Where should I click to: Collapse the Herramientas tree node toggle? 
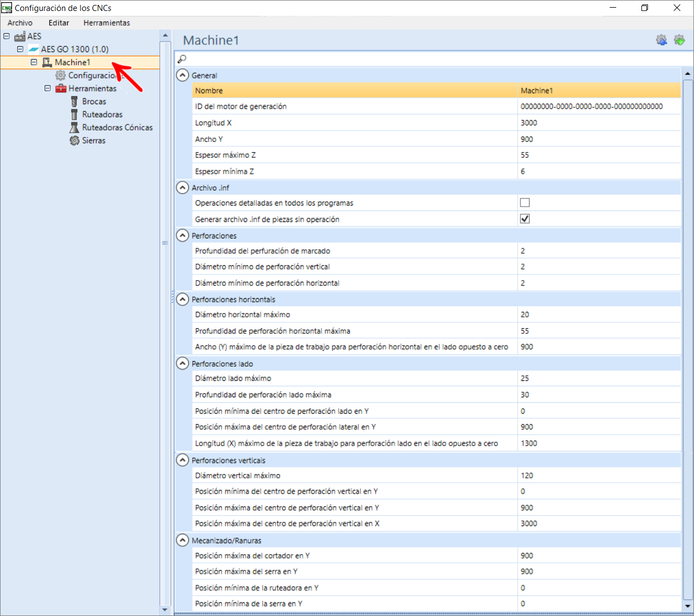click(x=48, y=88)
